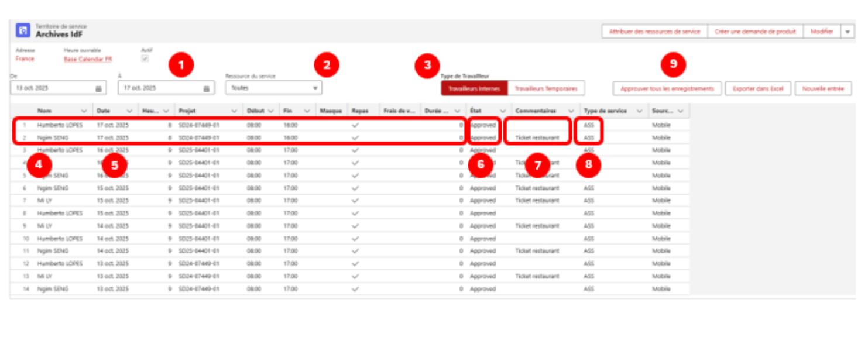Click project SD24-07449-01 in row 14
Screen dimensions: 868x344
(x=199, y=289)
